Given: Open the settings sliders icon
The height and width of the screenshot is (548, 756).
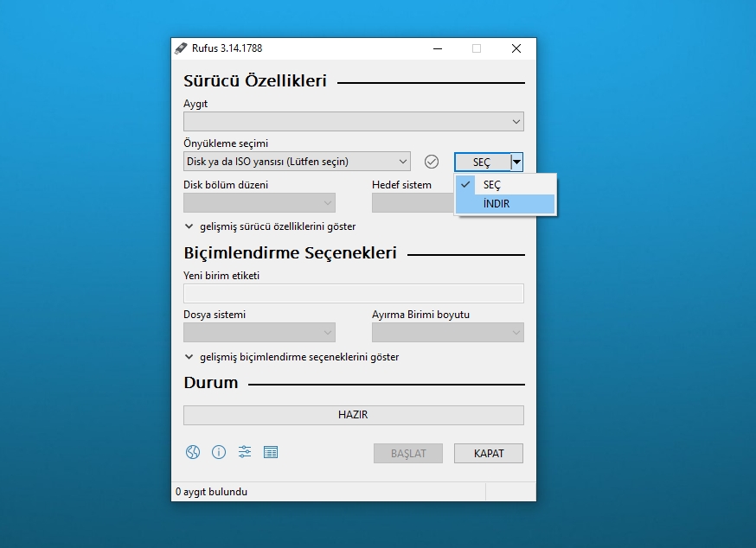Looking at the screenshot, I should pyautogui.click(x=244, y=452).
